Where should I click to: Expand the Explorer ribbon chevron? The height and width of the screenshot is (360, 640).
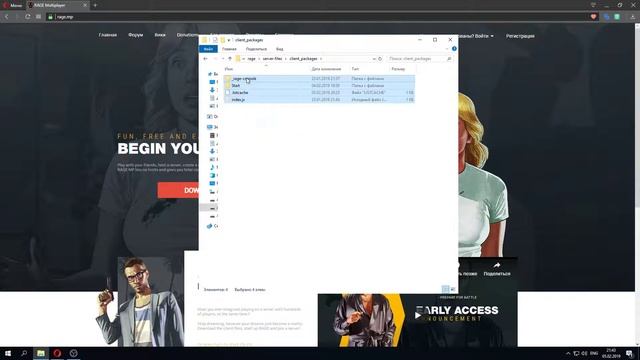pyautogui.click(x=447, y=49)
